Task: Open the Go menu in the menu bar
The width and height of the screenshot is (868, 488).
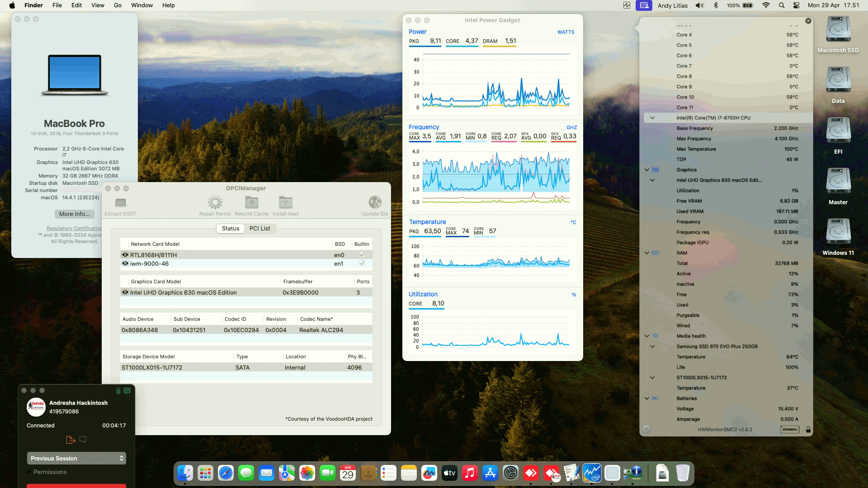Action: click(117, 5)
